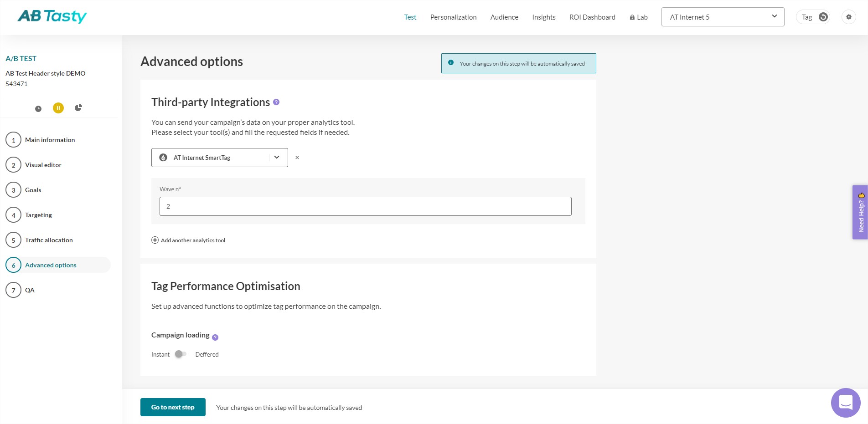Click the Tag refresh button
This screenshot has height=424, width=868.
823,17
